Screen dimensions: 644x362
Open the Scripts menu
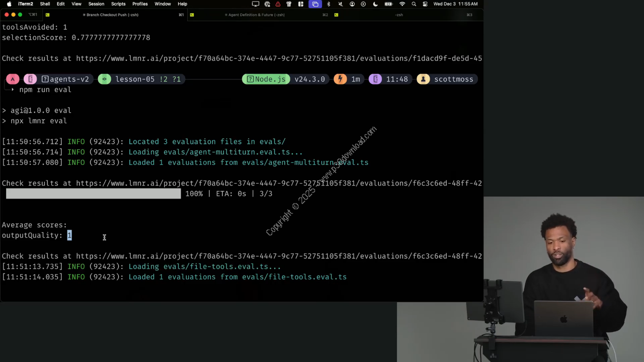point(118,4)
